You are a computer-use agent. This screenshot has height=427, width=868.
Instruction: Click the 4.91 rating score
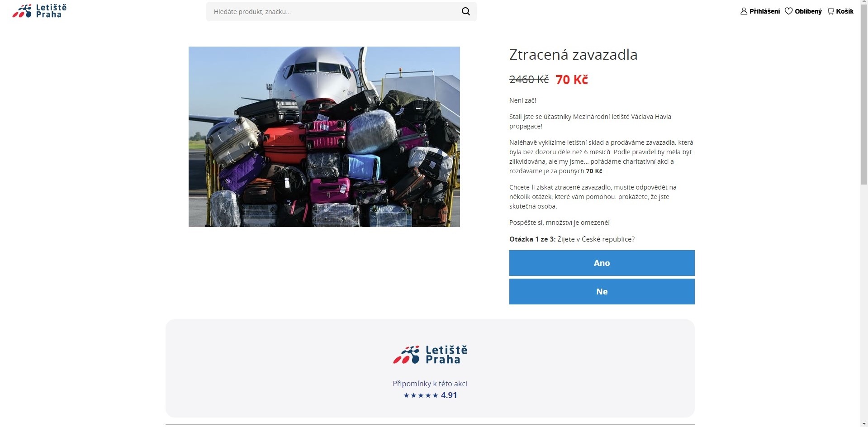[449, 395]
